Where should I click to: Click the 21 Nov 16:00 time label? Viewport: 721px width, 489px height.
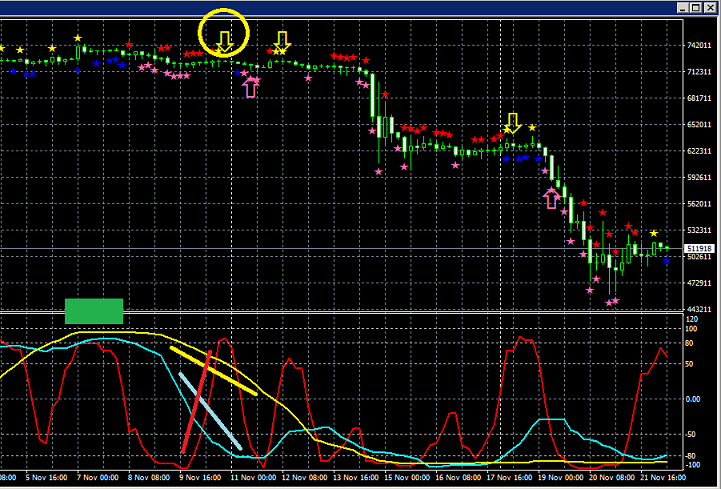coord(663,477)
